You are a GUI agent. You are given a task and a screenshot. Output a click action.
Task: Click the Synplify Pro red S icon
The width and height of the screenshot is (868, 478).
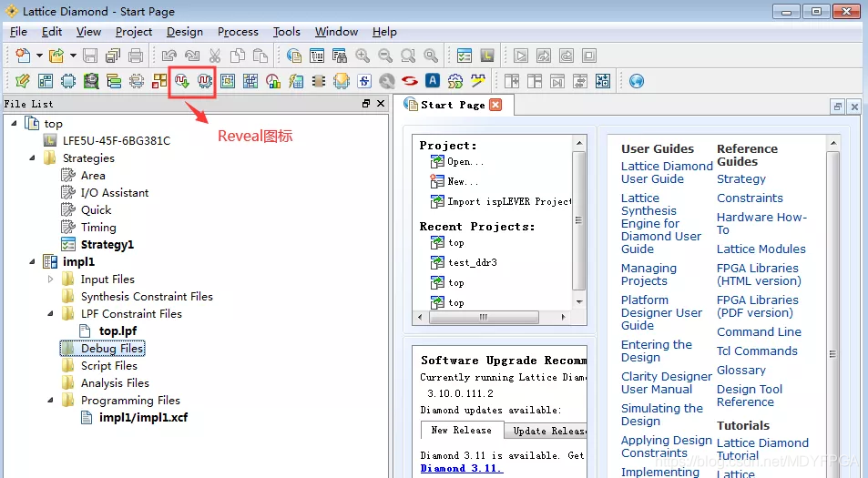coord(410,81)
